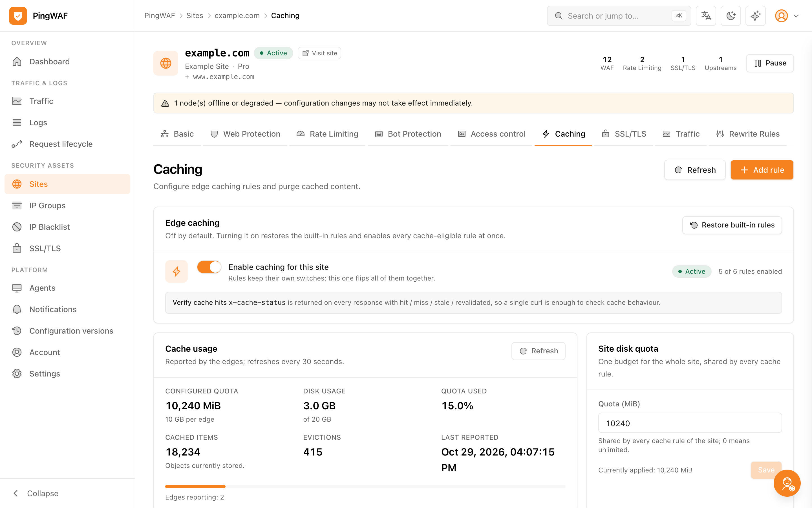812x508 pixels.
Task: Switch to the Access control tab
Action: [x=491, y=134]
